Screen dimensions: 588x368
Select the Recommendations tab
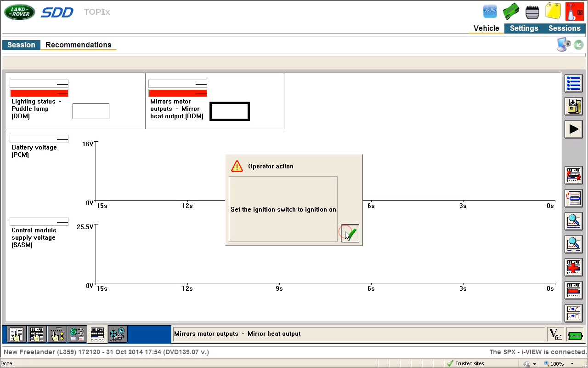[x=79, y=45]
